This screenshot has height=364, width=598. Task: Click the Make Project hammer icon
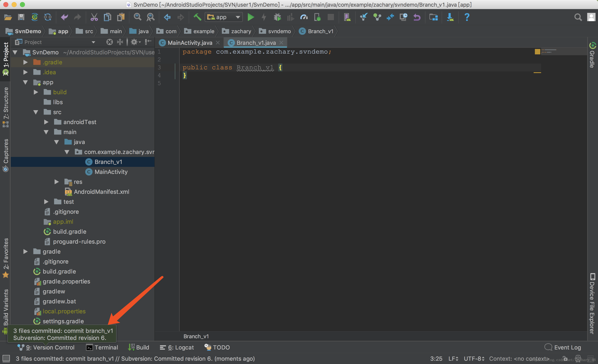[197, 17]
